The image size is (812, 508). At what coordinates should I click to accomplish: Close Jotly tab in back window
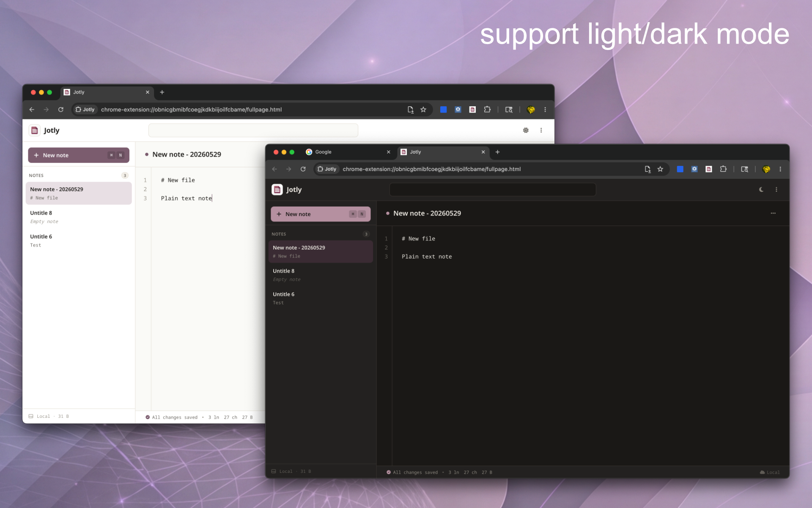(147, 92)
